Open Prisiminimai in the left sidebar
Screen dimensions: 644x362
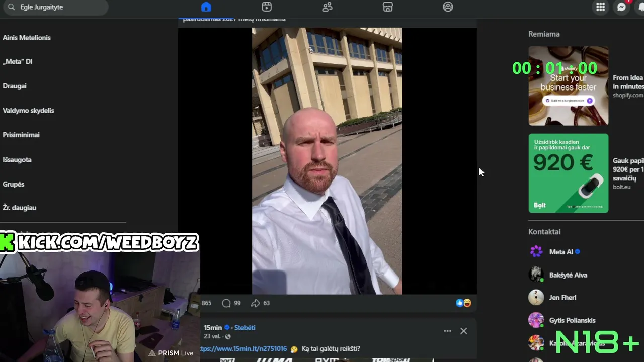pyautogui.click(x=21, y=135)
